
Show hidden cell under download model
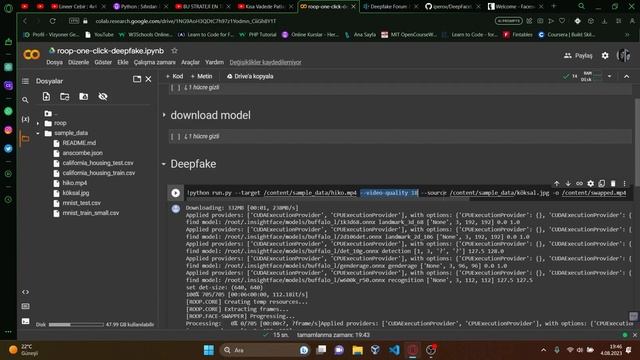202,136
